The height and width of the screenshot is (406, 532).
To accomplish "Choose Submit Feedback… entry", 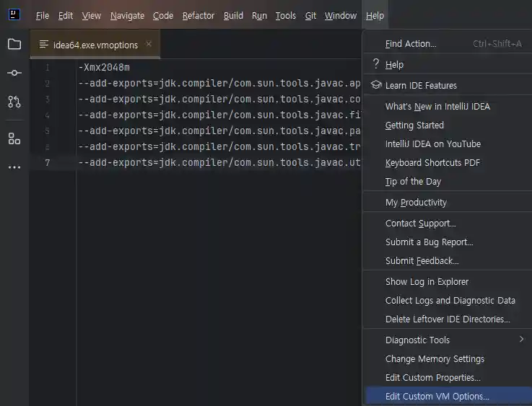I will point(448,260).
